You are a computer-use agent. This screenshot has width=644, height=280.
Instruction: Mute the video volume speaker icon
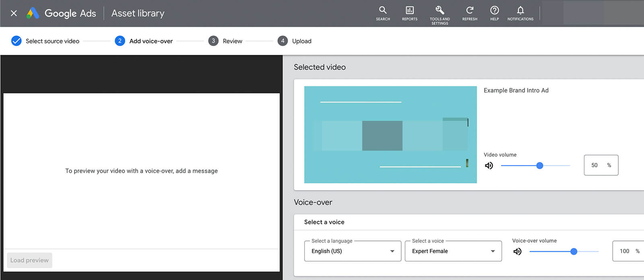click(489, 166)
